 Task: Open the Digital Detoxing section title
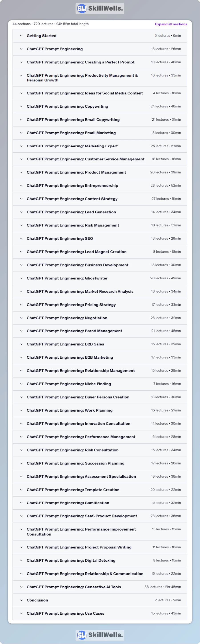pos(71,561)
